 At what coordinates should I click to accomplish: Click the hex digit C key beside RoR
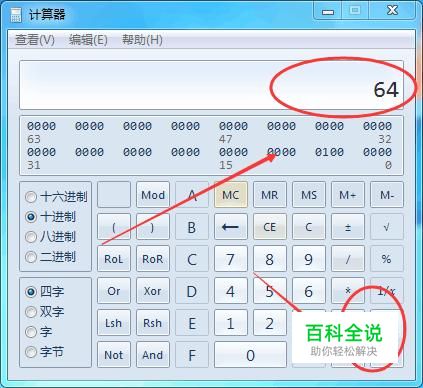(192, 259)
